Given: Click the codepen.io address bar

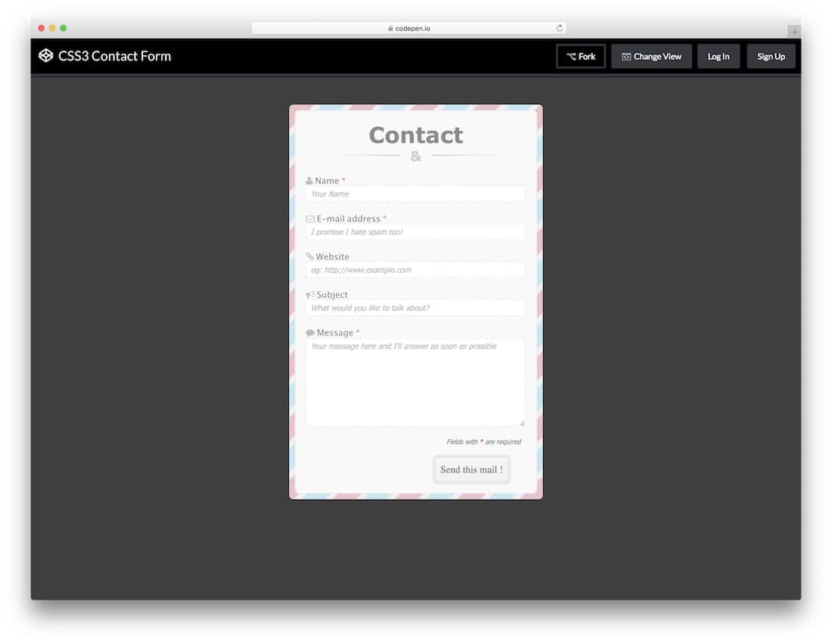Looking at the screenshot, I should click(x=408, y=26).
